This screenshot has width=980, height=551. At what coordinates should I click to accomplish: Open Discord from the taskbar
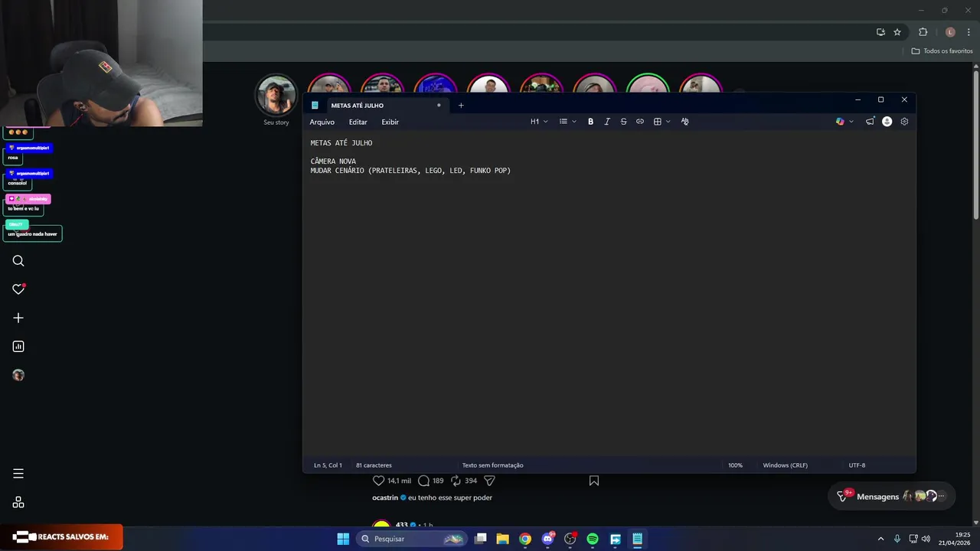coord(547,539)
